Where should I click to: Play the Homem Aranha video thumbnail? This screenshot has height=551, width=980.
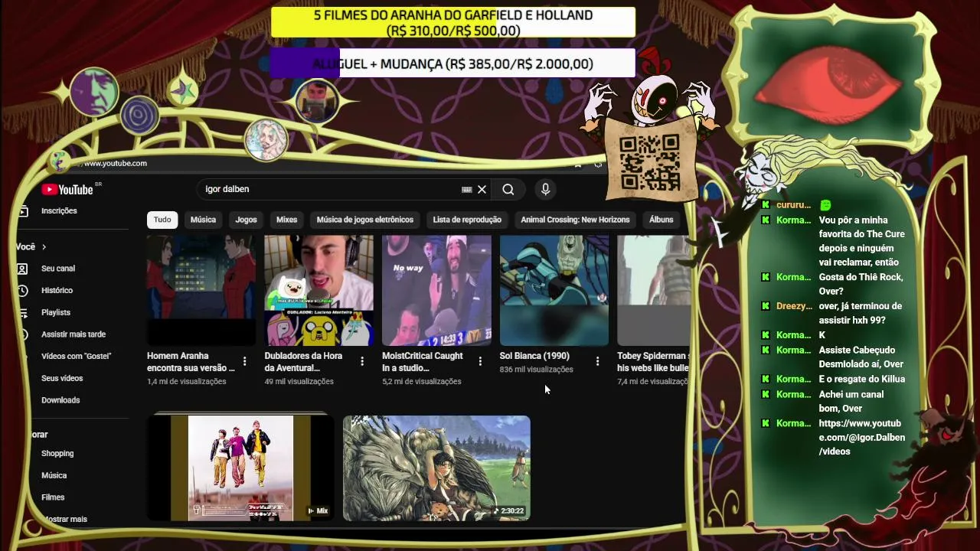(x=201, y=290)
